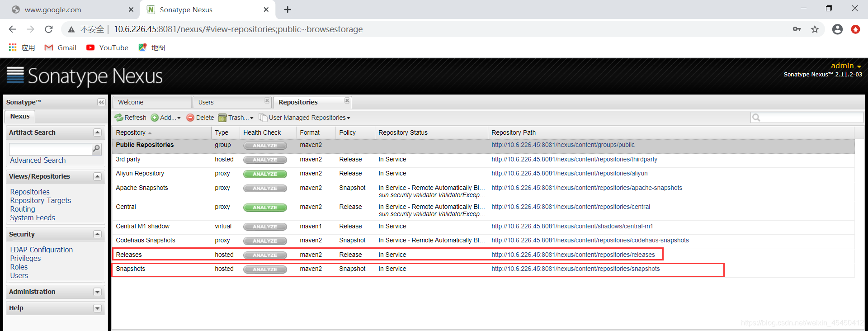Viewport: 868px width, 331px height.
Task: Click Analyze for Codehaus Snapshots
Action: 265,241
